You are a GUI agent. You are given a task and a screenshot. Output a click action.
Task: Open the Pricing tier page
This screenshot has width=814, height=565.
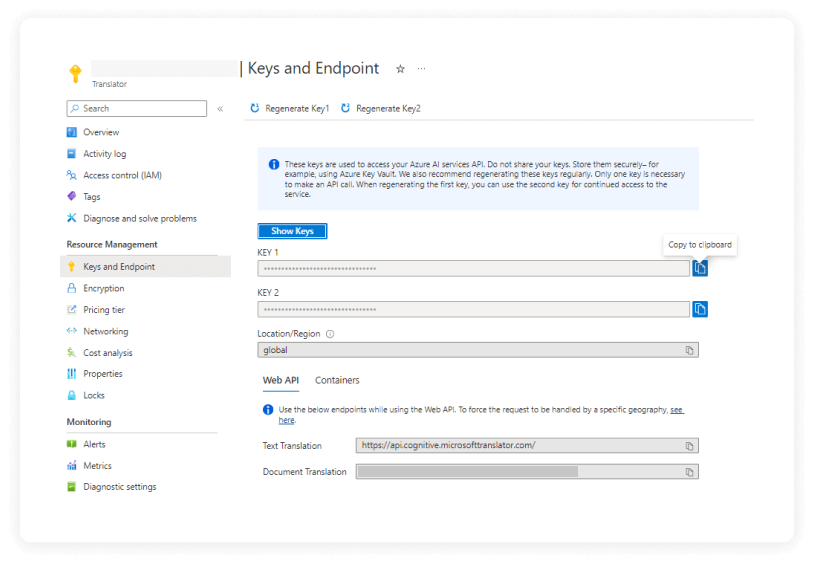coord(104,310)
